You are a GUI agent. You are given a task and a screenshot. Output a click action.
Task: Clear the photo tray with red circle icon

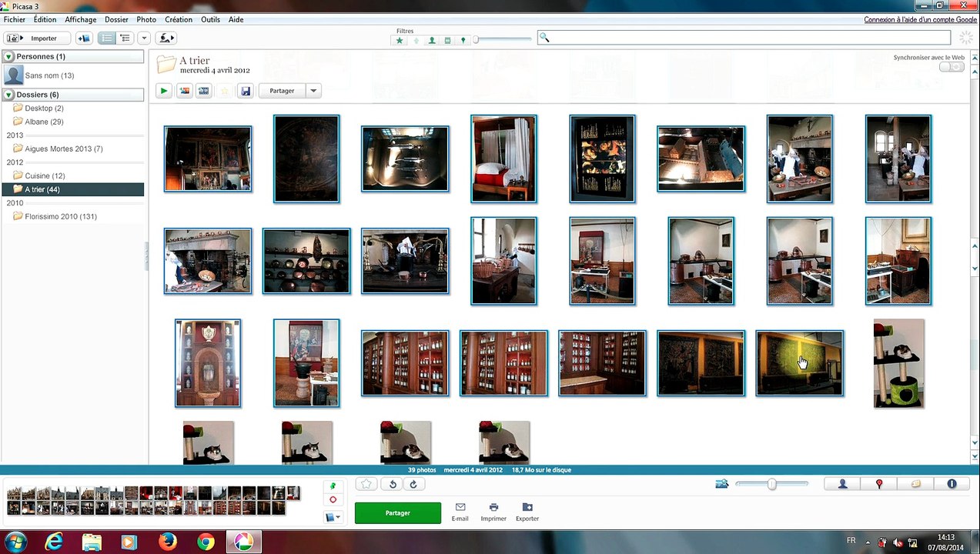[333, 500]
